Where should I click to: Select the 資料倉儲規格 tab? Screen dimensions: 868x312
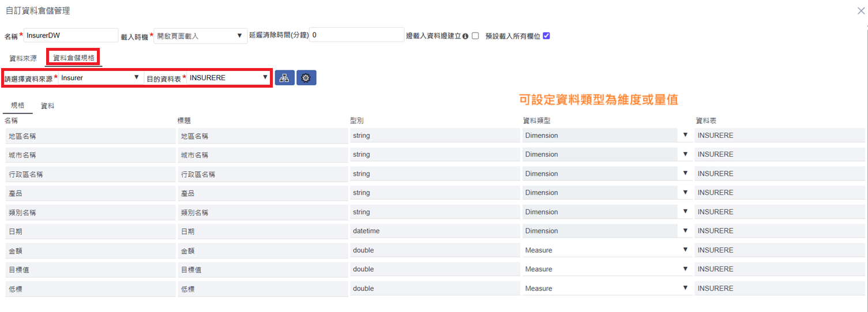coord(73,58)
